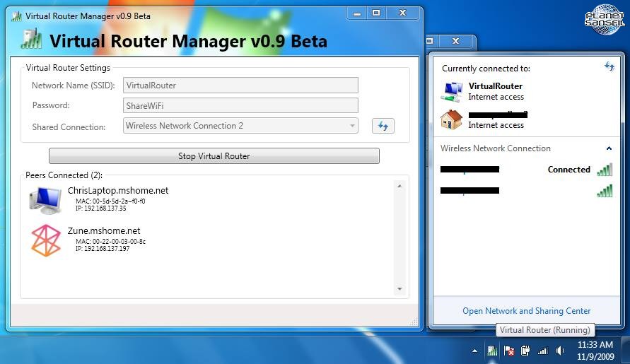Click the Network Name SSID field
630x364 pixels.
pyautogui.click(x=240, y=86)
